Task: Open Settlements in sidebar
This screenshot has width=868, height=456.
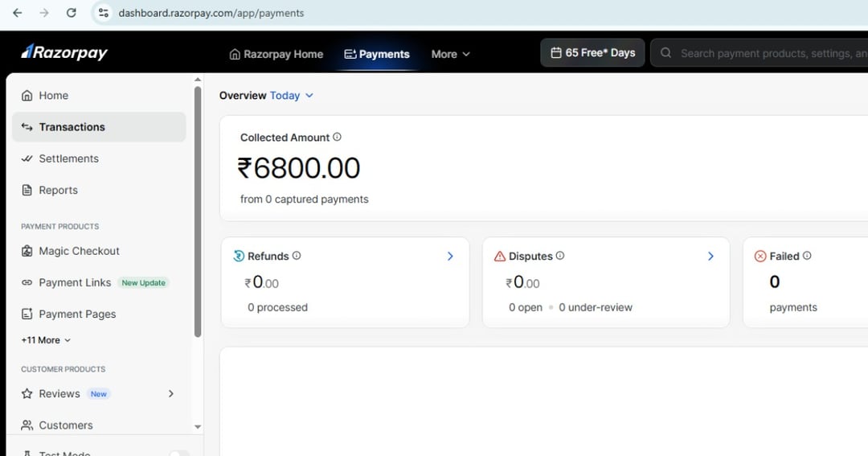Action: tap(99, 158)
